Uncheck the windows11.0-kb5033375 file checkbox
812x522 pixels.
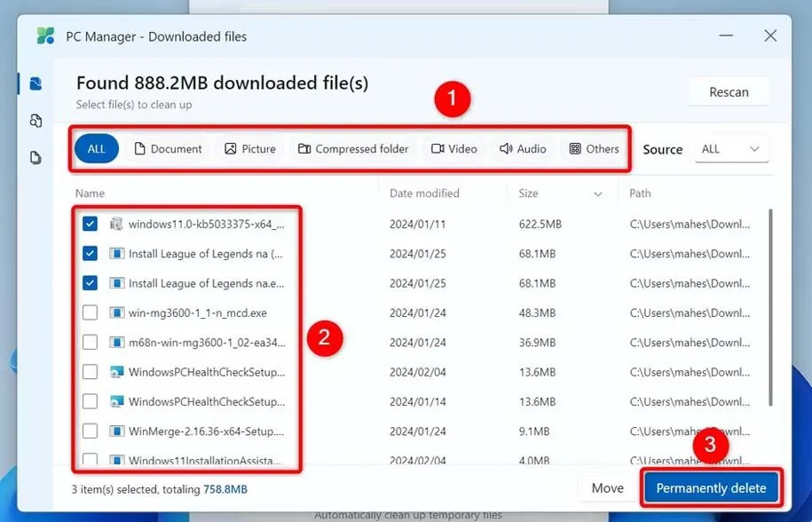click(90, 225)
